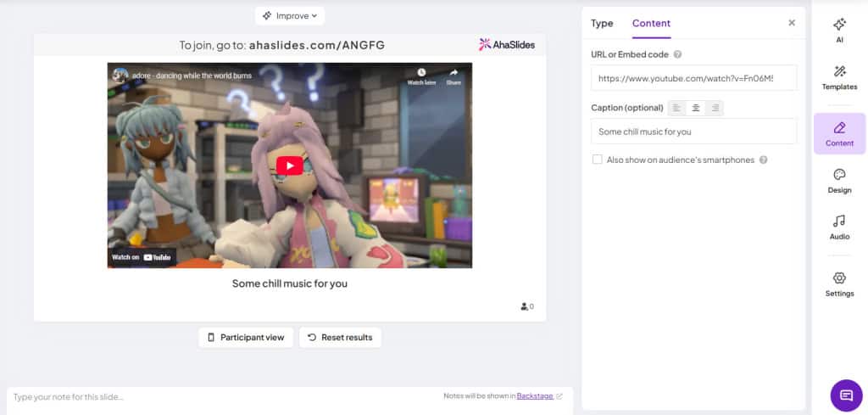Select the Content tab
868x415 pixels.
[651, 23]
